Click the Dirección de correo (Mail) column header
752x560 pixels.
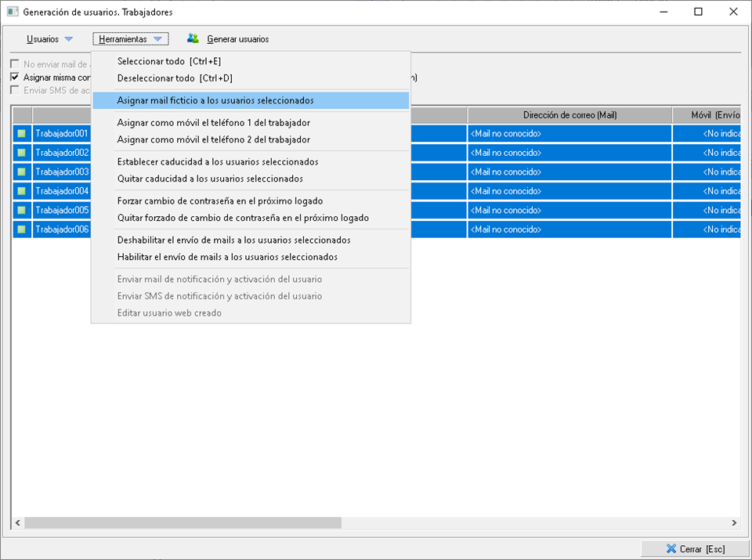pos(569,115)
